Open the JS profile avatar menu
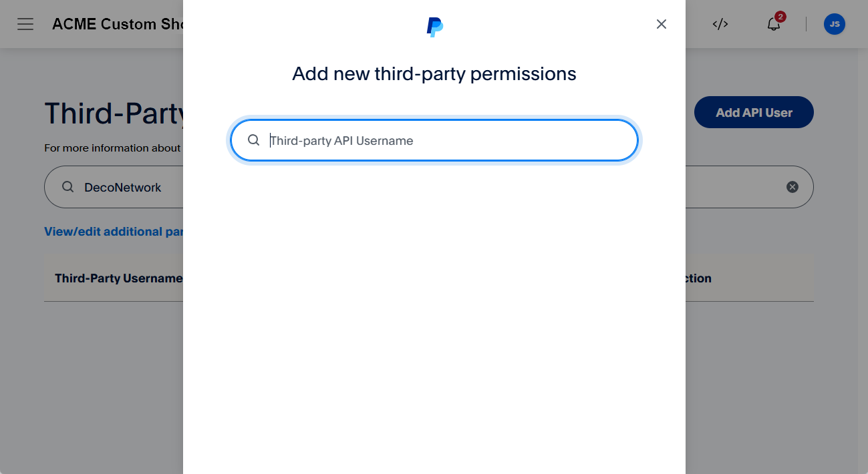 [834, 24]
